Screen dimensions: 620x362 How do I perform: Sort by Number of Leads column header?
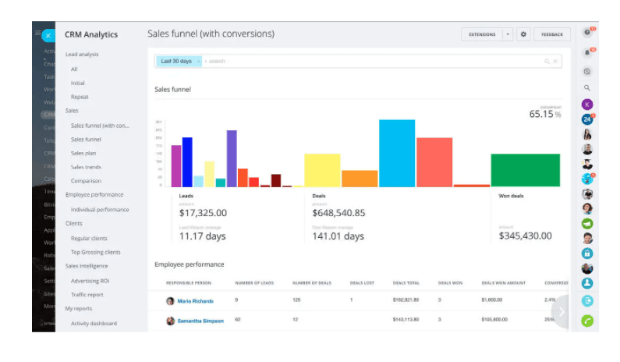pyautogui.click(x=254, y=283)
